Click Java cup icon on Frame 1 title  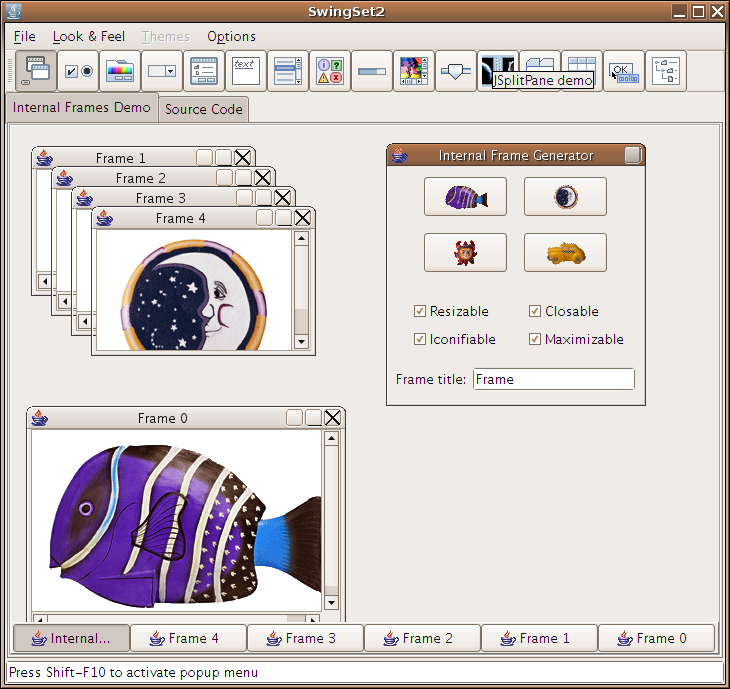44,157
